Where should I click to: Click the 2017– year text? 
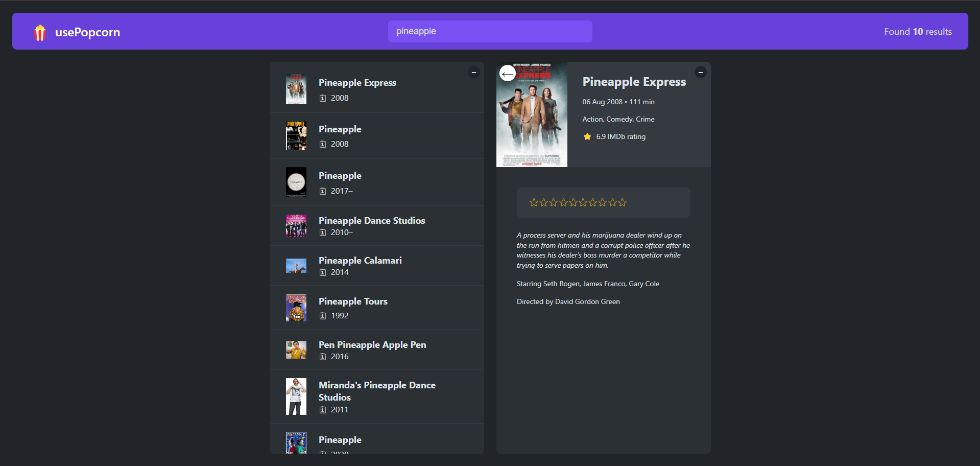(x=342, y=191)
